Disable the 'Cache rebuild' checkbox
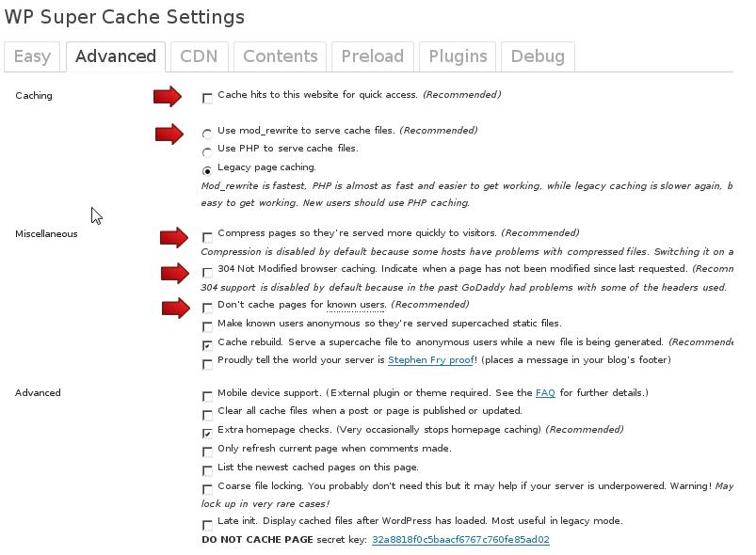756x555 pixels. coord(207,345)
